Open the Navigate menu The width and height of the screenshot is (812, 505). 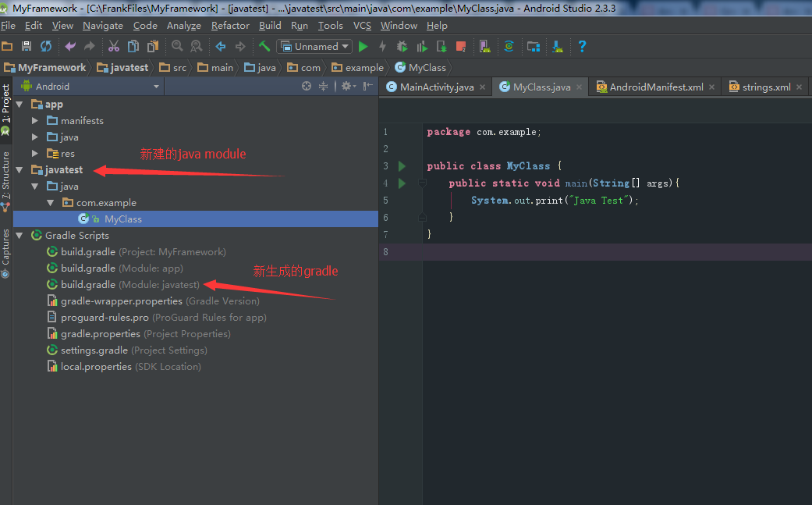coord(103,26)
